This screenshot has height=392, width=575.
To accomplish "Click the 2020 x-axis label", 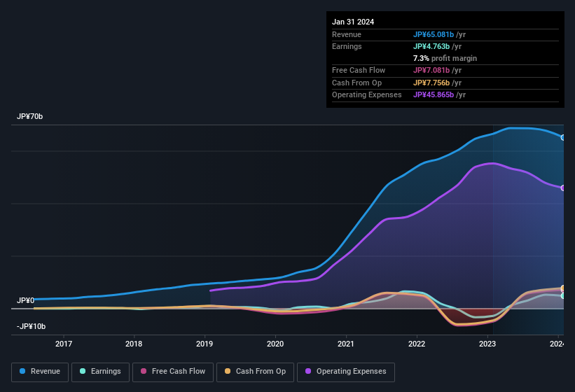I will (x=275, y=344).
